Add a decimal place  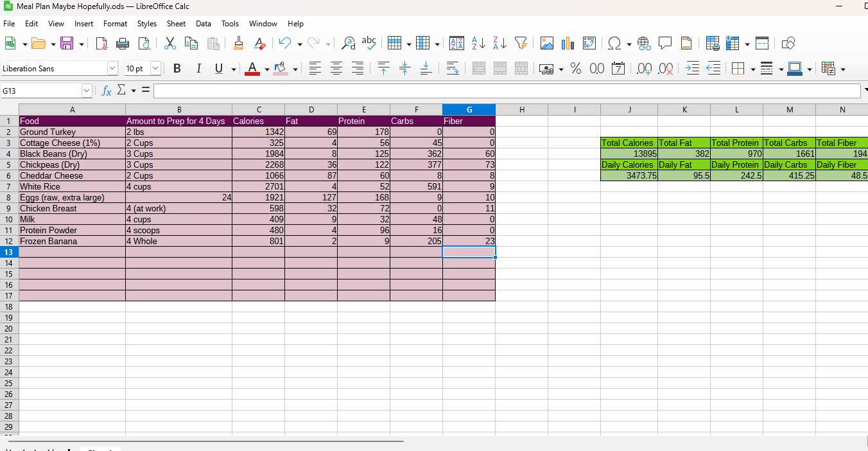click(x=645, y=68)
